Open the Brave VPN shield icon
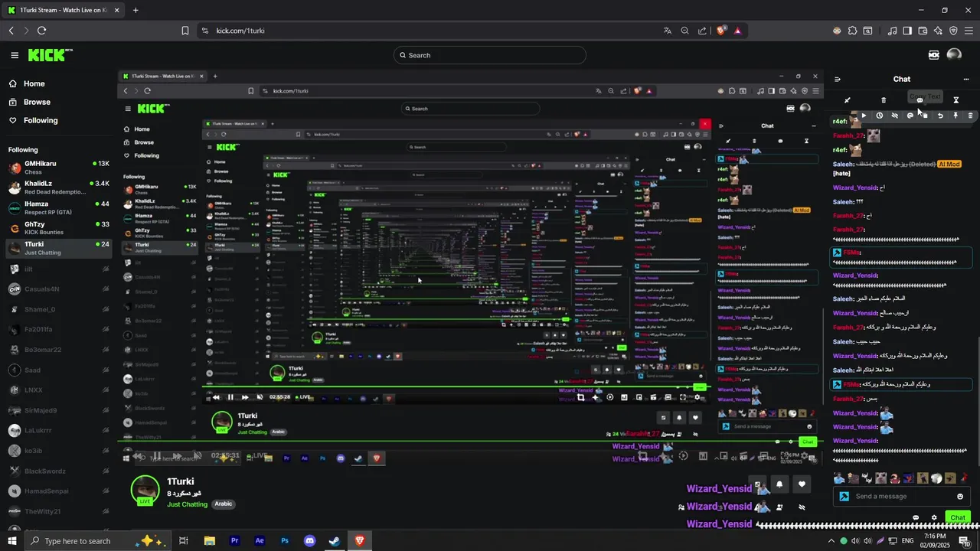The image size is (980, 551). pos(953,31)
